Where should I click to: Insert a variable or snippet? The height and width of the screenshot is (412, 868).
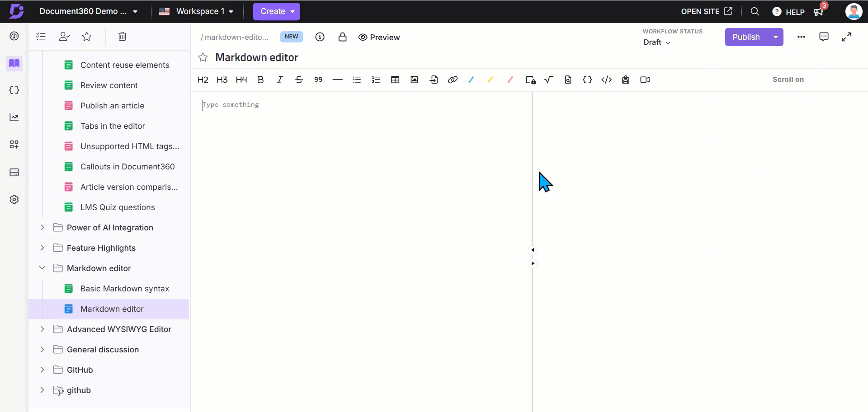point(587,80)
